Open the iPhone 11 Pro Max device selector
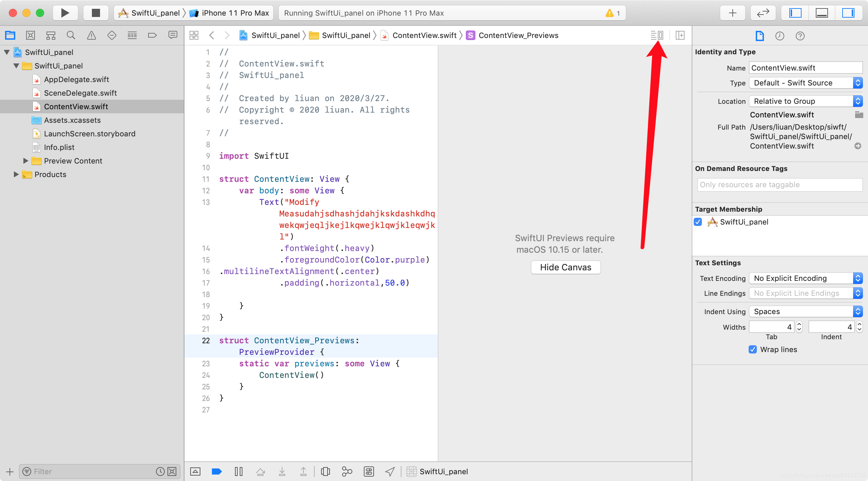The height and width of the screenshot is (481, 868). tap(229, 13)
